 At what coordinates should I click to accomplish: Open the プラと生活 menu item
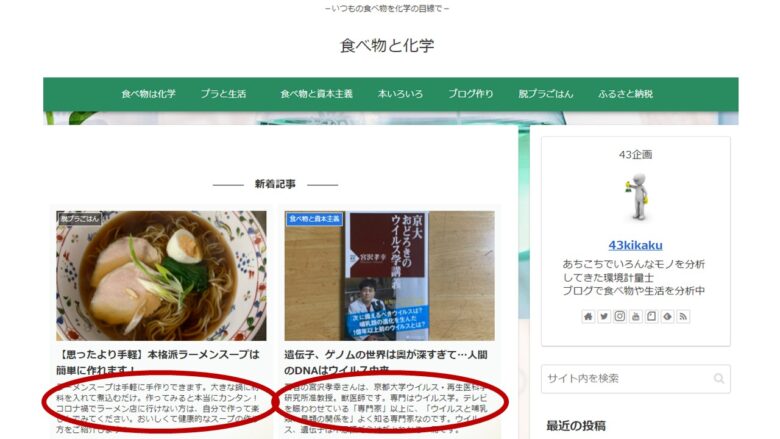(x=223, y=94)
